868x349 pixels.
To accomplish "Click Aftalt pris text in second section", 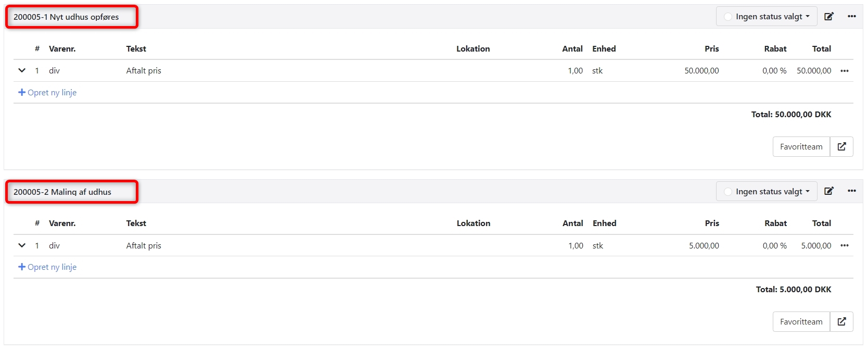I will click(x=144, y=246).
